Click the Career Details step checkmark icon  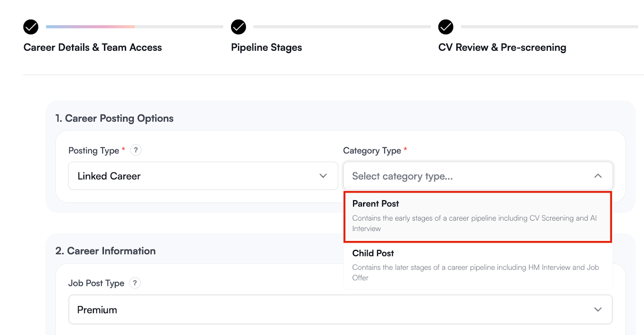31,27
